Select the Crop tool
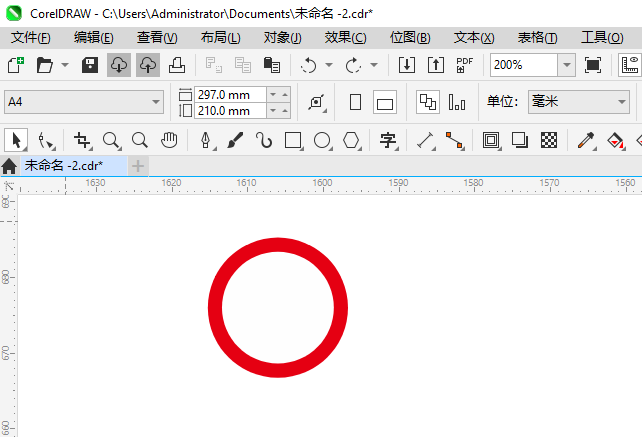 coord(82,140)
